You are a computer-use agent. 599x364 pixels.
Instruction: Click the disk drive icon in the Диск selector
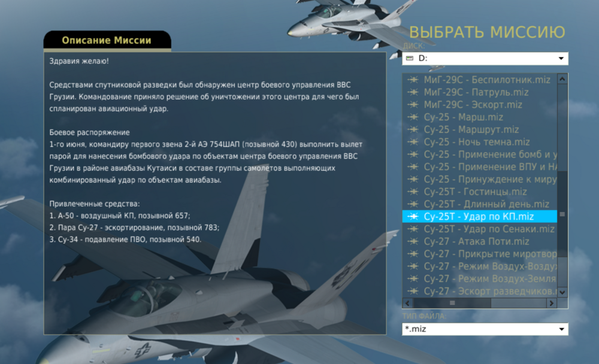[x=410, y=58]
